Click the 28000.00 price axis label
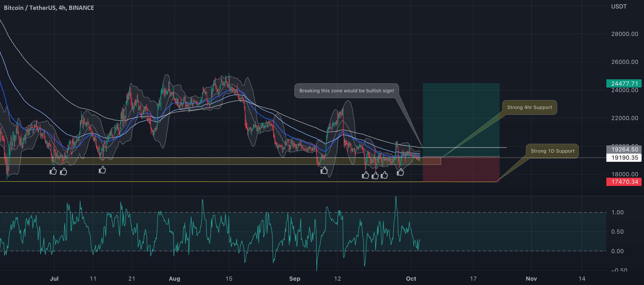Screen dimensions: 644x285 tap(624, 34)
